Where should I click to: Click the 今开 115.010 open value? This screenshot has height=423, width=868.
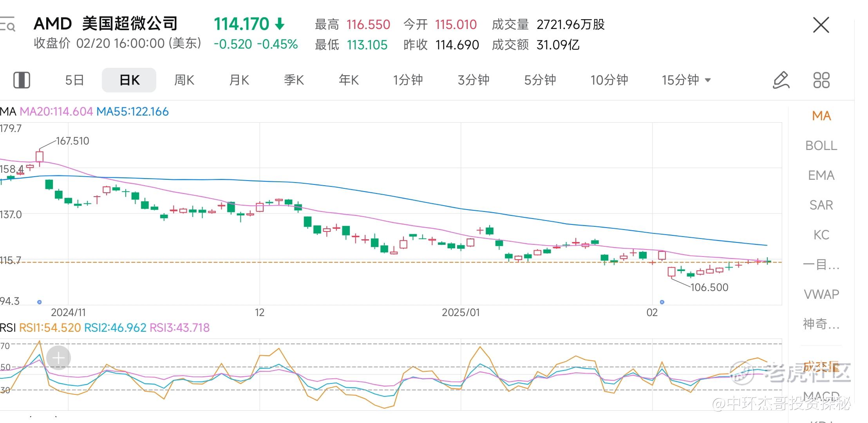point(440,25)
